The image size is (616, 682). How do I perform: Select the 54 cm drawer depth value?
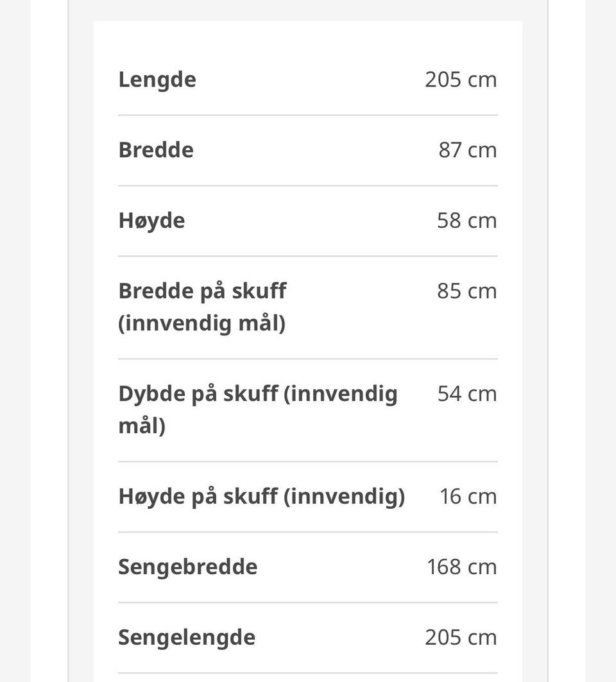click(x=466, y=394)
